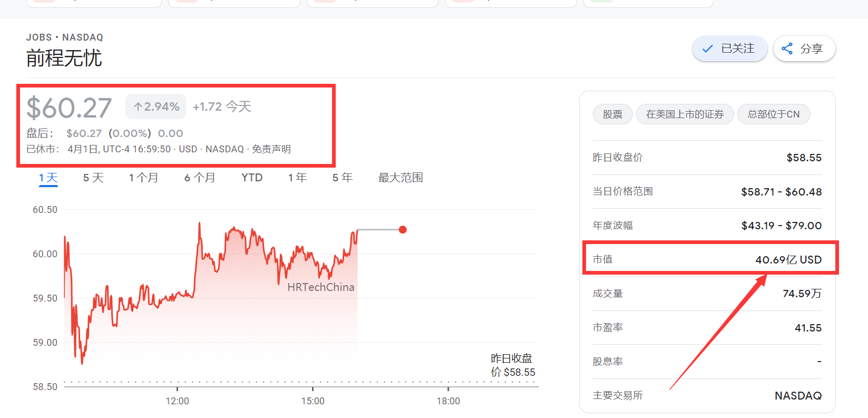Switch to the 5天 range tab
Screen dimensions: 868x418
(x=93, y=178)
